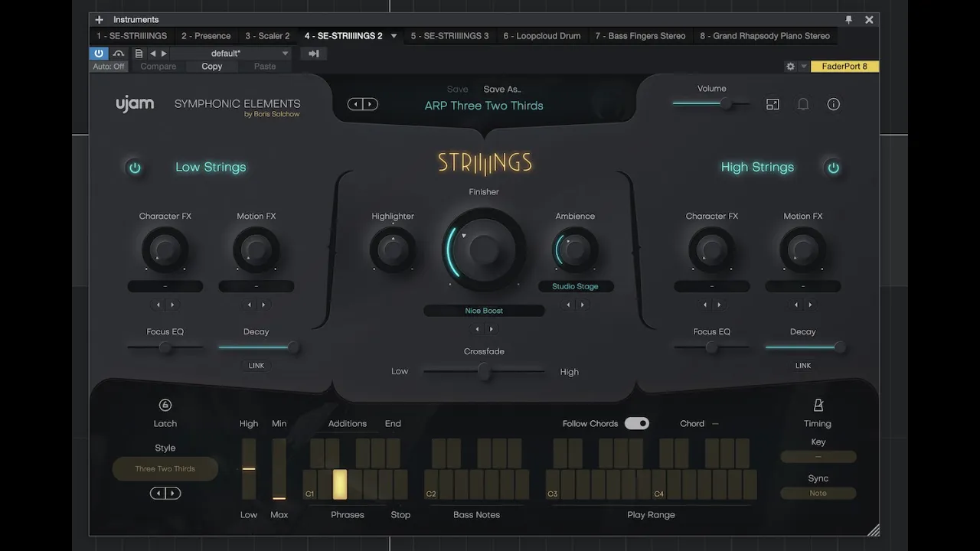Select next Style with right arrow
The height and width of the screenshot is (551, 980).
(173, 494)
